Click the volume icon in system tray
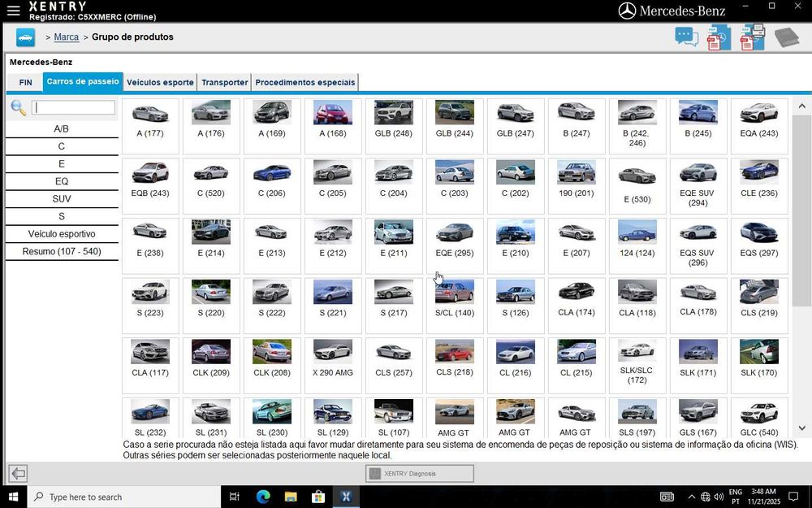 coord(719,497)
